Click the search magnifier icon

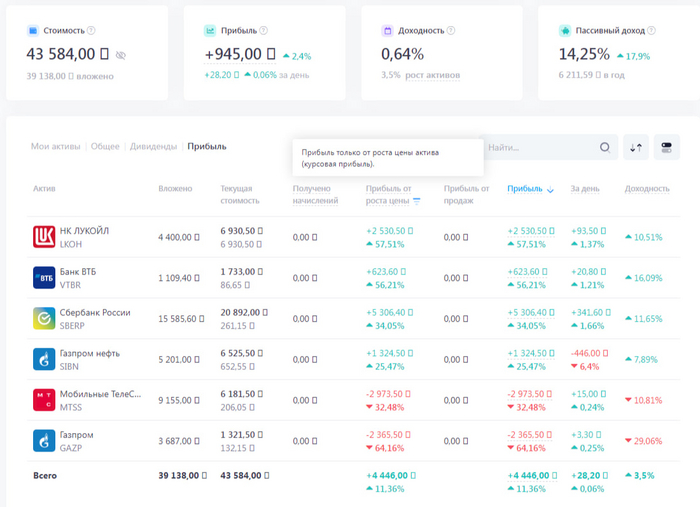click(604, 147)
